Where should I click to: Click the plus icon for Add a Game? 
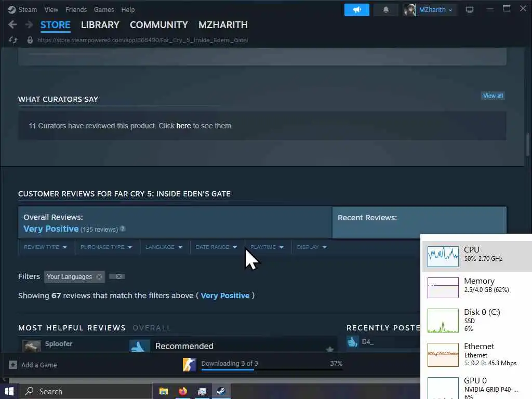[13, 365]
